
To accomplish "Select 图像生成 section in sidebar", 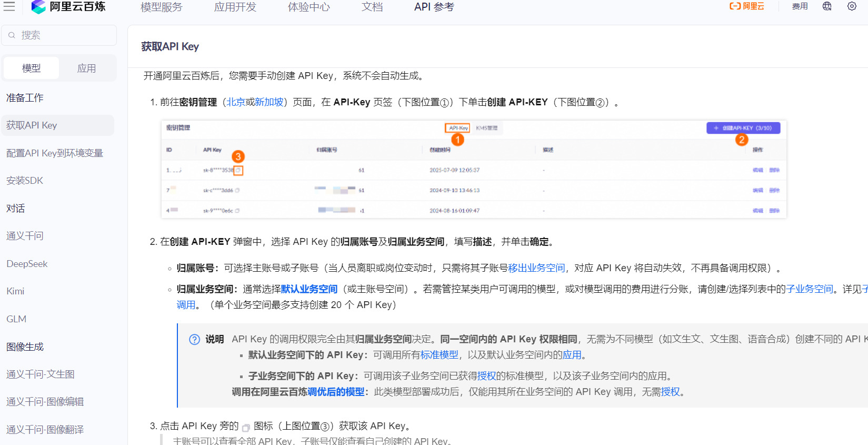I will coord(25,347).
